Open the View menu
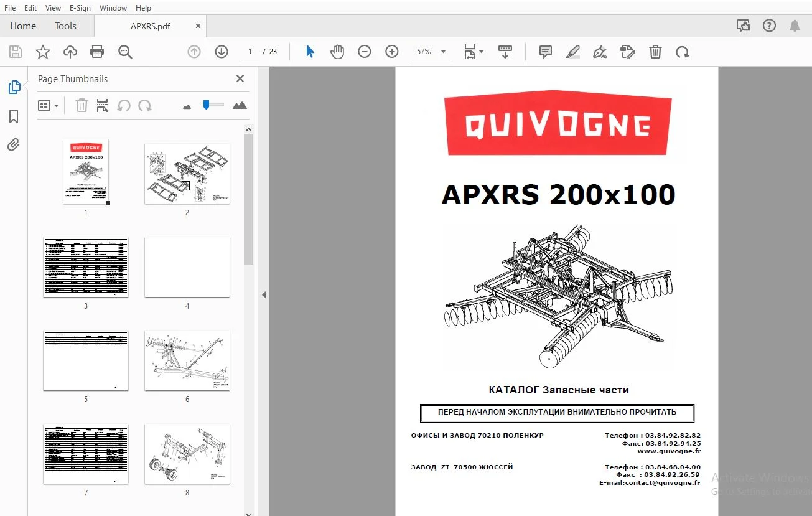 point(54,8)
